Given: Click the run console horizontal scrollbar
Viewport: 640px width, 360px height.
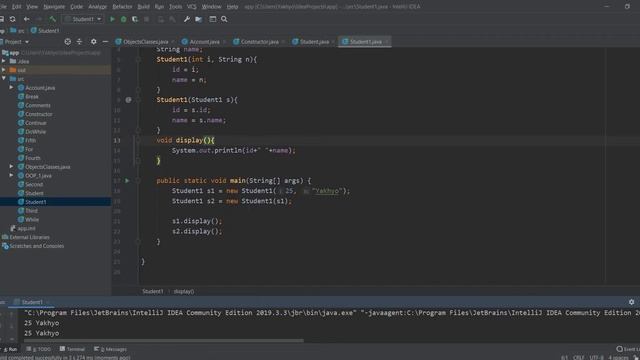Looking at the screenshot, I should pos(163,340).
